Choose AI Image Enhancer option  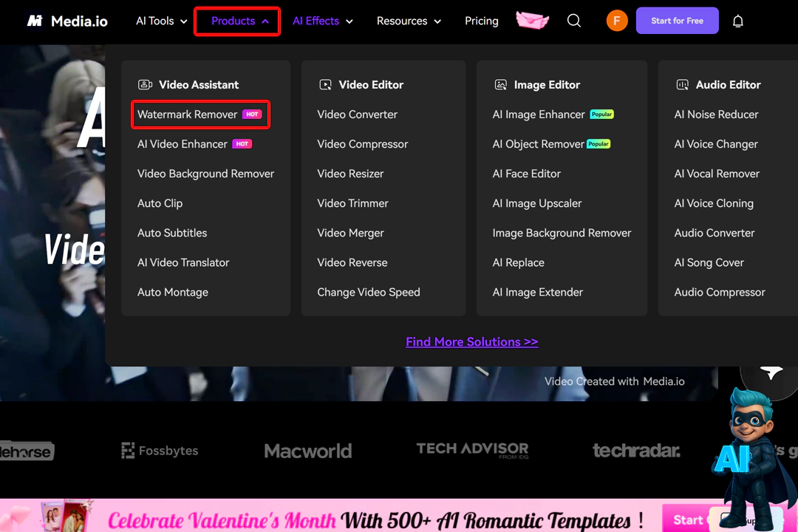click(539, 115)
